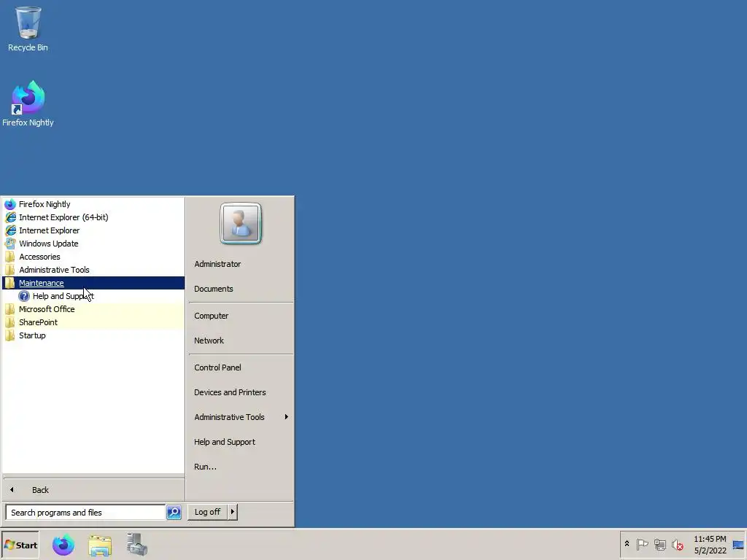Viewport: 747px width, 560px height.
Task: Click the muted volume tray icon
Action: (677, 544)
